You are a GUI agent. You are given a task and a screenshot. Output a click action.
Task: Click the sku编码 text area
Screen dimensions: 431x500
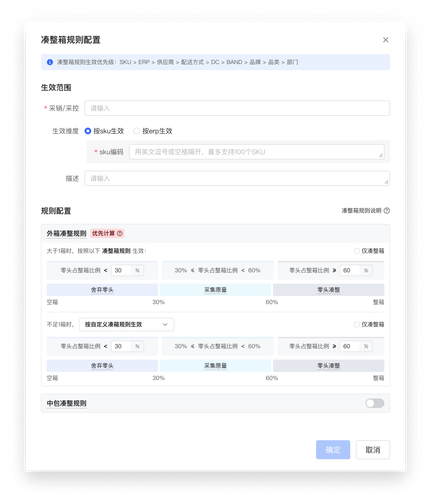click(x=257, y=152)
